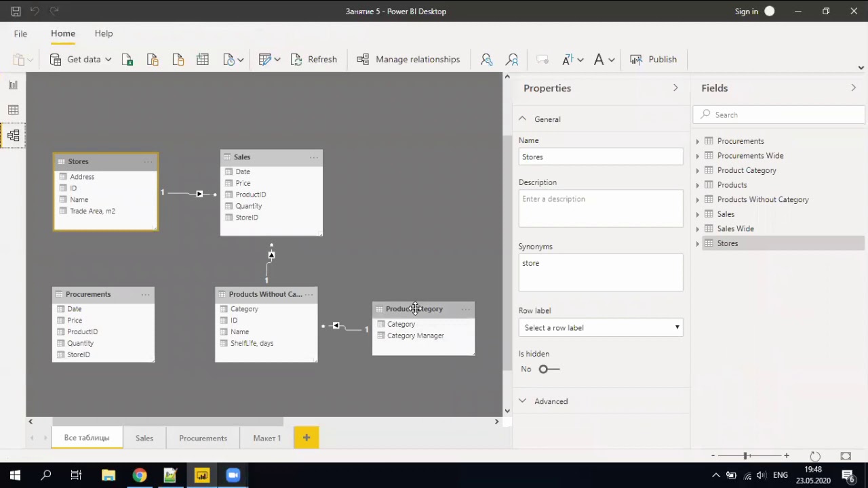
Task: Collapse the Fields pane
Action: point(853,88)
